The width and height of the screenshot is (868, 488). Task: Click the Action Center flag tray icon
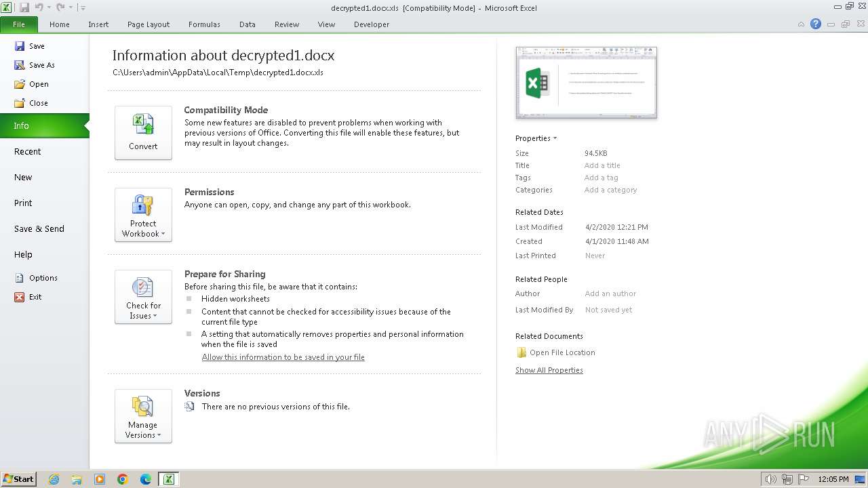[x=804, y=479]
